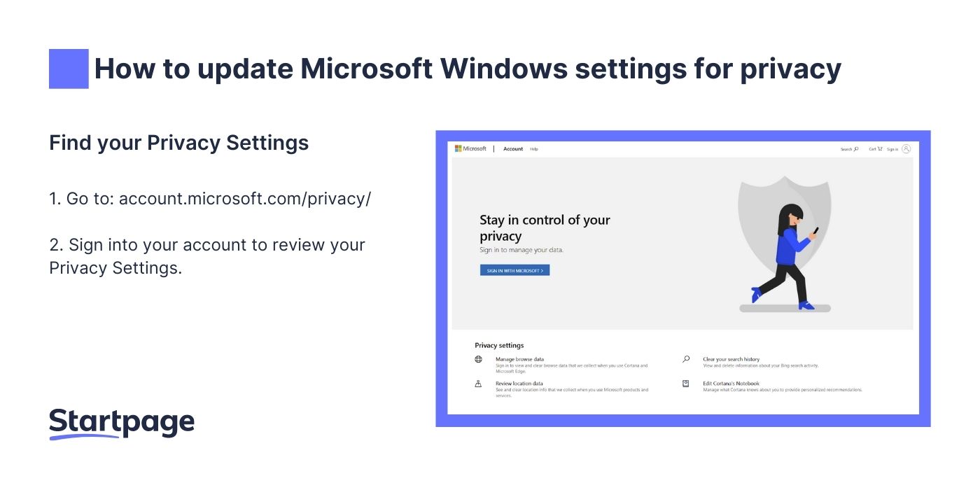Open the Manage browse data link

click(519, 359)
